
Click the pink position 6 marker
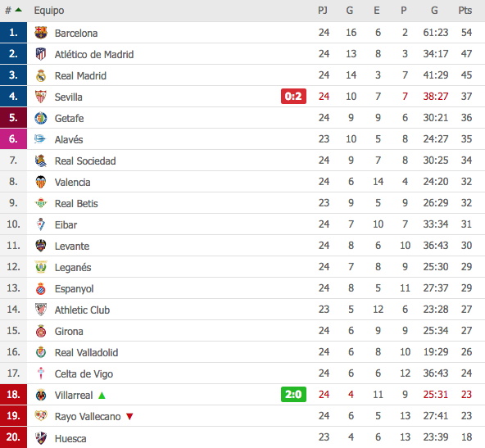(x=13, y=138)
